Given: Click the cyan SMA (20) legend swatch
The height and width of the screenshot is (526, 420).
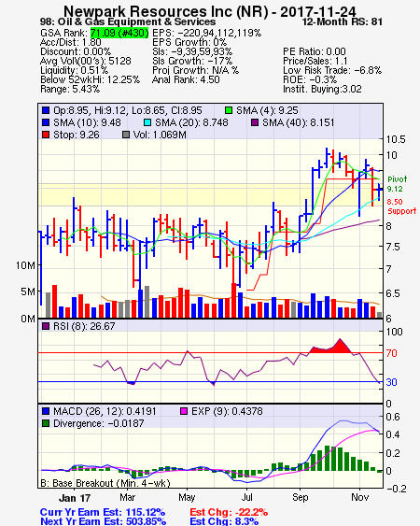Looking at the screenshot, I should coord(147,122).
